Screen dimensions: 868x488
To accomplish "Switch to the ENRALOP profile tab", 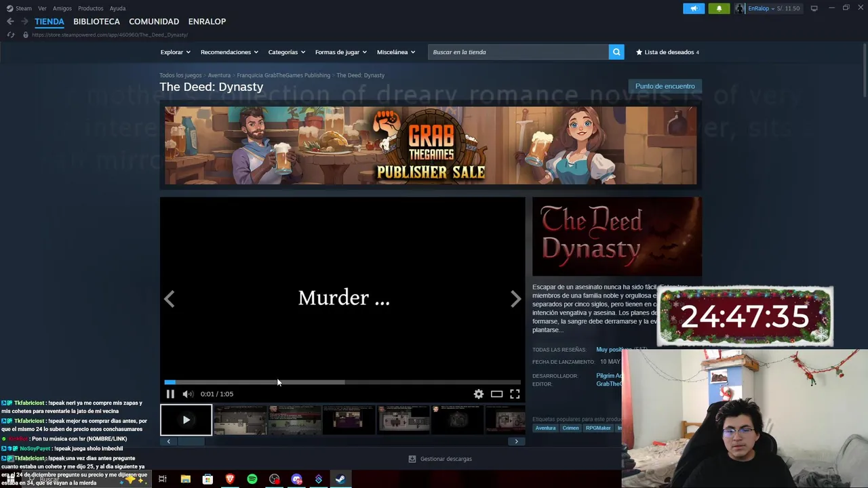I will pyautogui.click(x=207, y=21).
